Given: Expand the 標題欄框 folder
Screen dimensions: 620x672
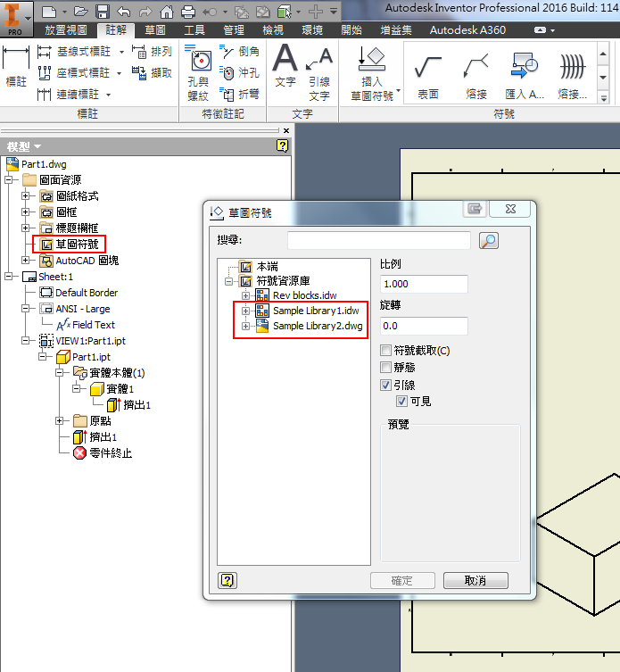Looking at the screenshot, I should [26, 228].
